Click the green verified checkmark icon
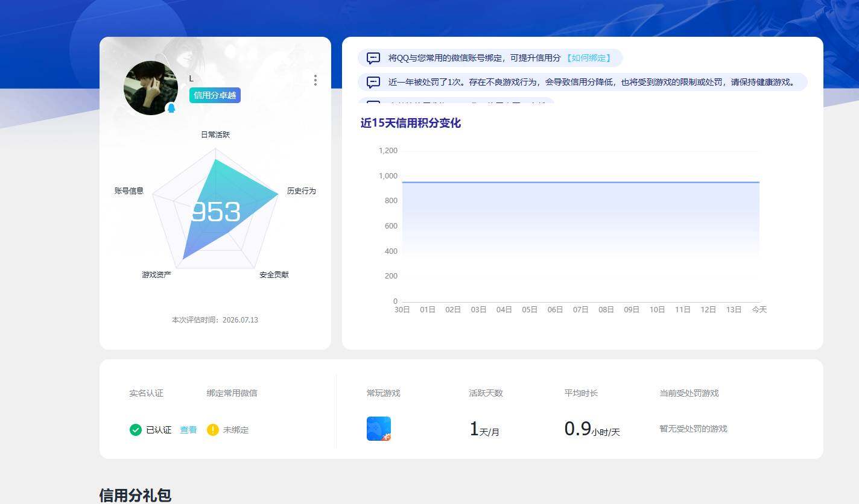This screenshot has height=504, width=859. coord(136,430)
